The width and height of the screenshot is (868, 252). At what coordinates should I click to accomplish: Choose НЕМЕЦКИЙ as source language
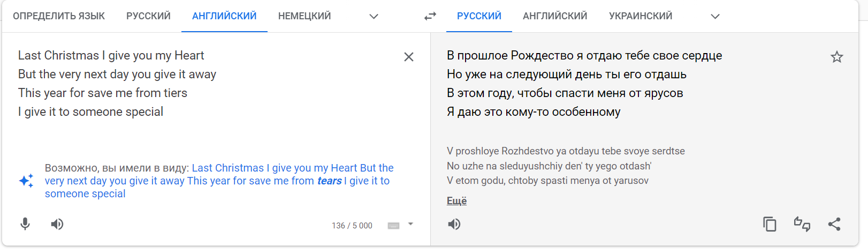[x=304, y=16]
